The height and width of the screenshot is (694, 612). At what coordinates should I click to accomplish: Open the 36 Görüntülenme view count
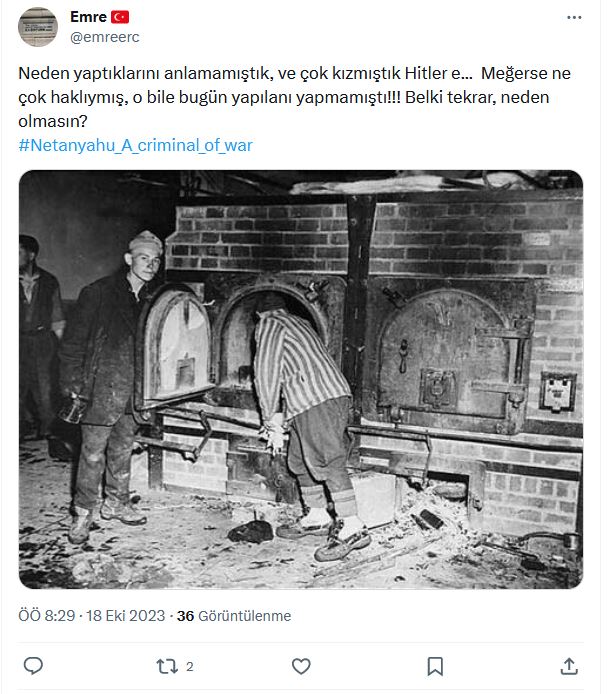click(x=234, y=616)
